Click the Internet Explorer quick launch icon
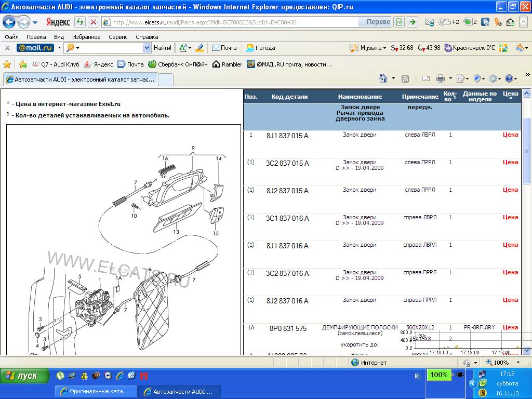The width and height of the screenshot is (532, 399). point(120,376)
